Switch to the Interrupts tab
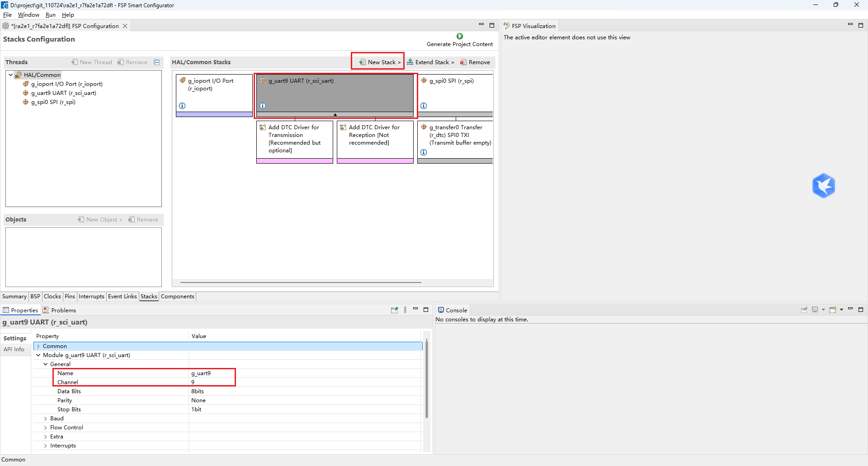Viewport: 868px width, 466px height. coord(91,297)
